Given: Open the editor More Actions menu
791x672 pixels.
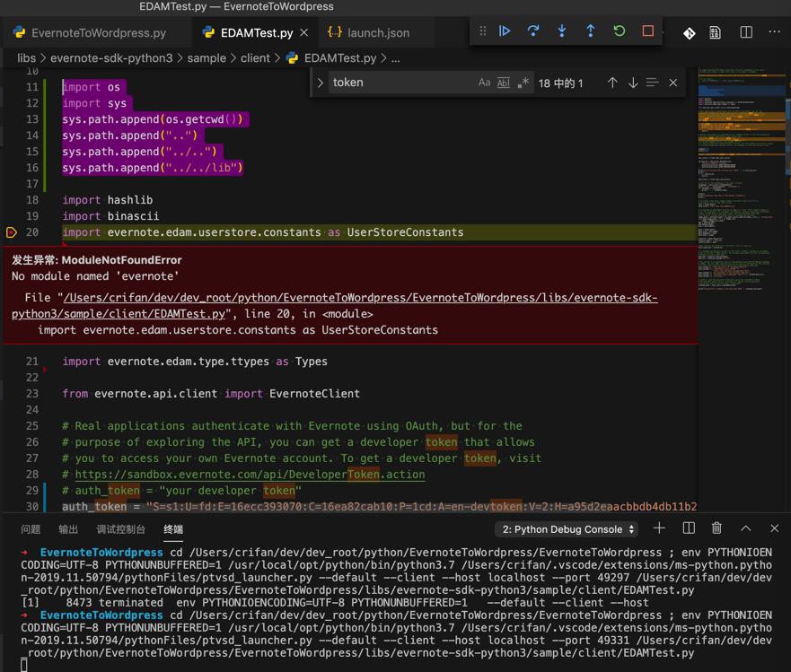Looking at the screenshot, I should click(774, 31).
